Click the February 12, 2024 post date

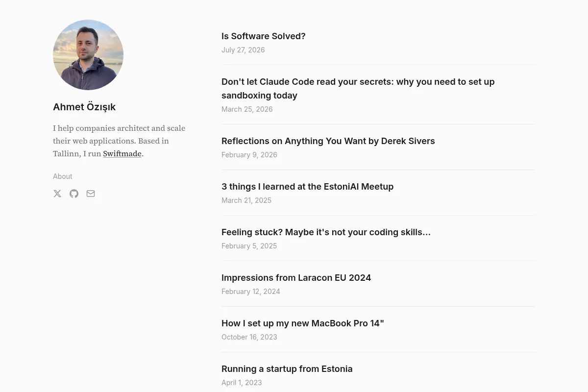pos(251,292)
